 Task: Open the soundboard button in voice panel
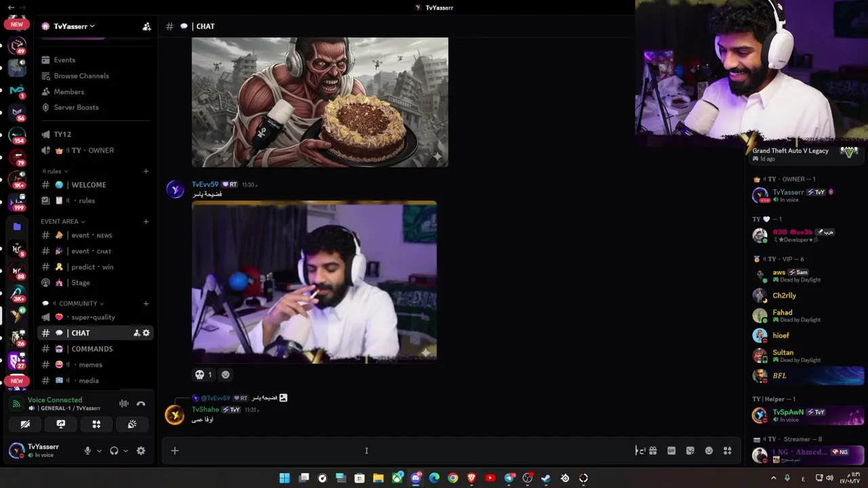coord(132,424)
